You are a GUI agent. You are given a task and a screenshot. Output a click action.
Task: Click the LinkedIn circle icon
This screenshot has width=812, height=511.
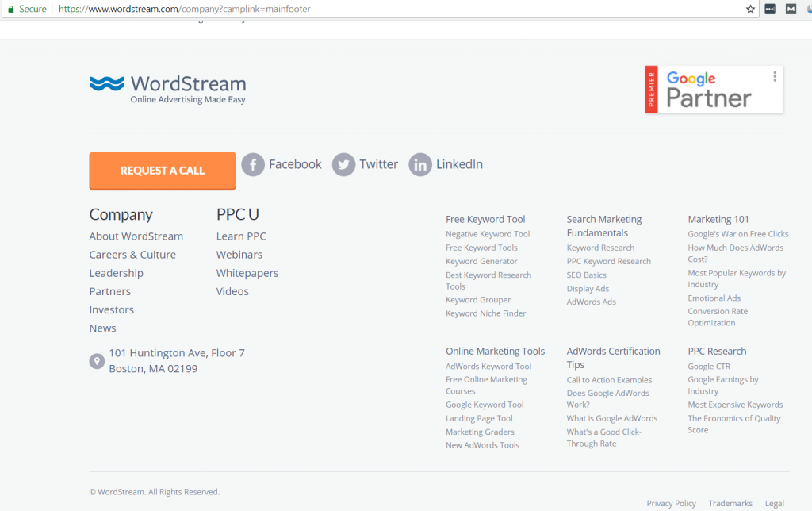[420, 164]
